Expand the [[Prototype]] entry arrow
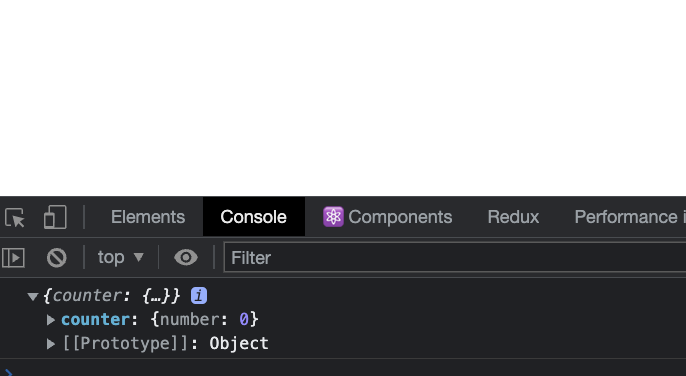The height and width of the screenshot is (376, 686). click(x=51, y=344)
